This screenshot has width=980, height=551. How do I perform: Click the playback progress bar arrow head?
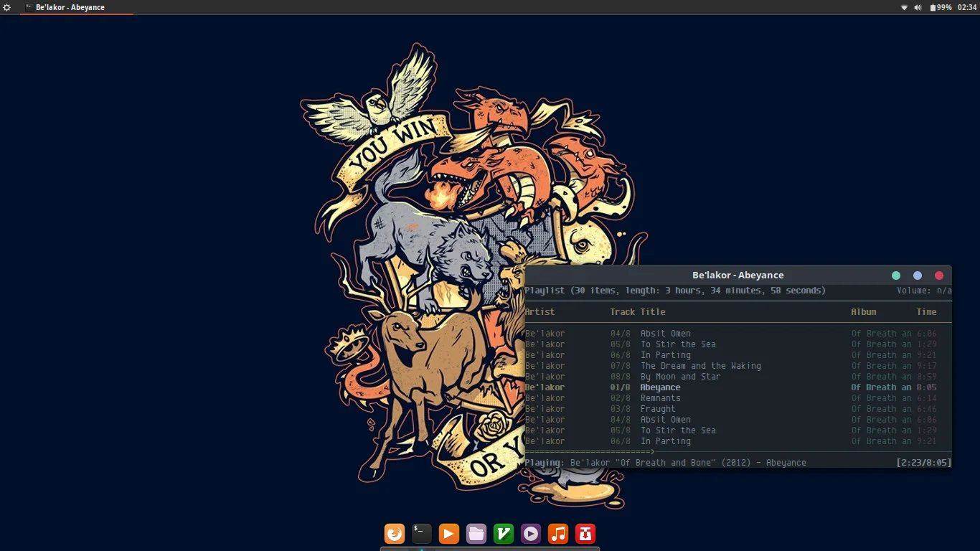[652, 452]
